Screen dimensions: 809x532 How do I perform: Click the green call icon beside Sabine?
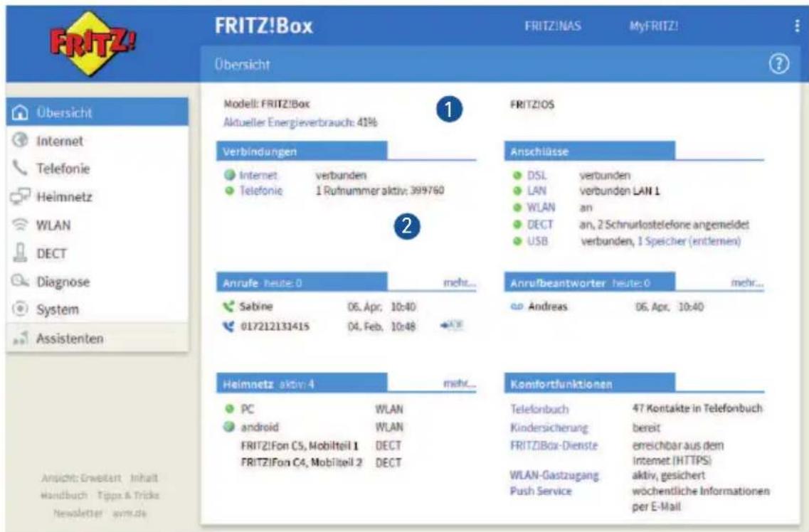pyautogui.click(x=228, y=307)
